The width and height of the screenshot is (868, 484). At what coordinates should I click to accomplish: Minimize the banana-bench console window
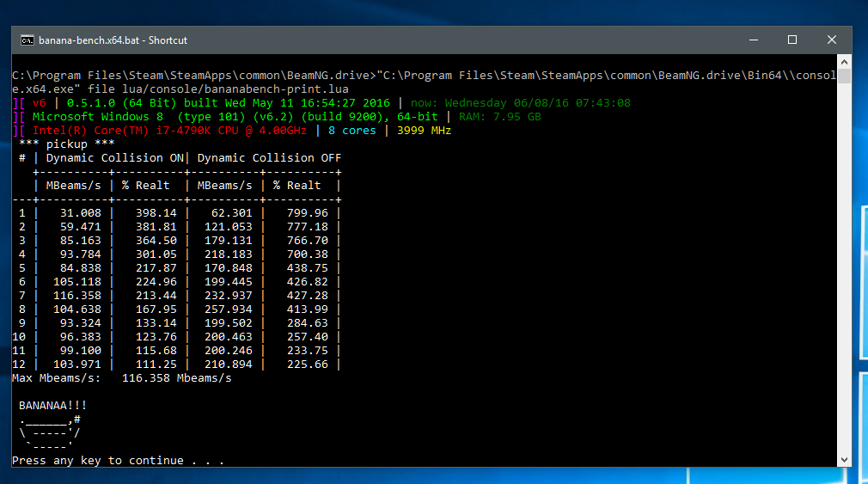click(x=754, y=40)
